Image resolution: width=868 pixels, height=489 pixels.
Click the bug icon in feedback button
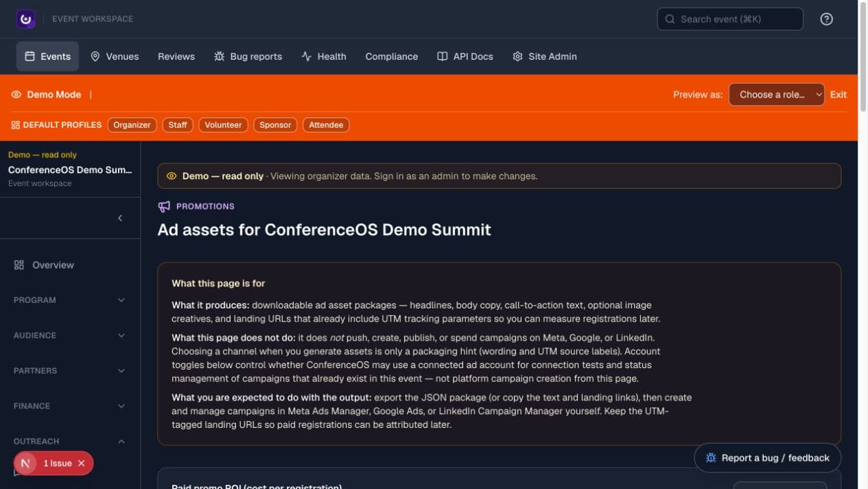click(x=711, y=458)
